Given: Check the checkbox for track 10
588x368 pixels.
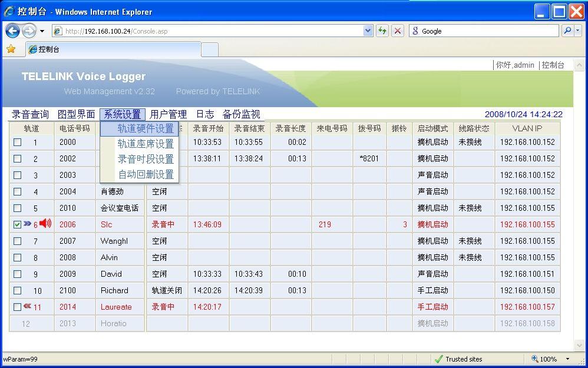Looking at the screenshot, I should tap(17, 290).
